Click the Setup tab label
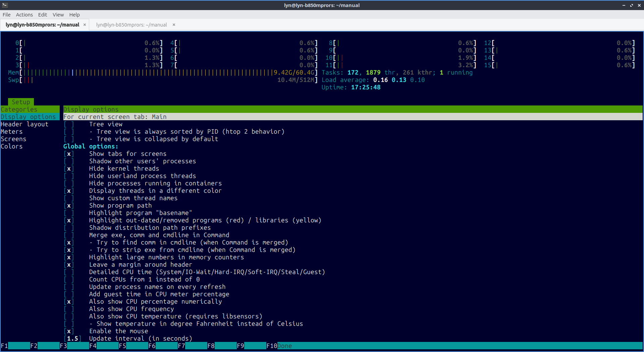 pos(21,102)
